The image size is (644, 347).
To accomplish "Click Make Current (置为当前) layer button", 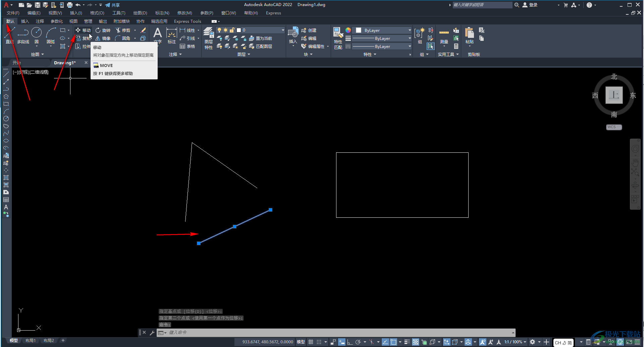I will 261,38.
